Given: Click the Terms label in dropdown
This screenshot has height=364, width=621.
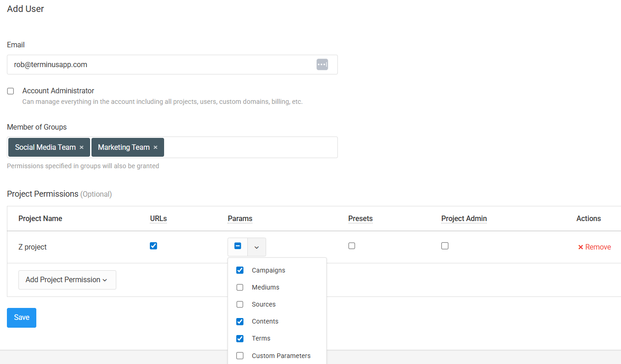Looking at the screenshot, I should pos(261,338).
